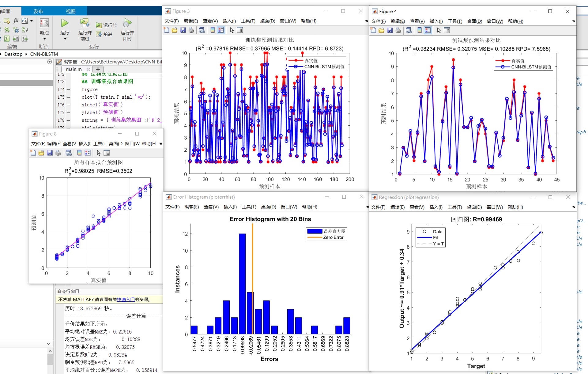The width and height of the screenshot is (588, 374).
Task: Toggle Edit Plot arrow in Figure 4 toolbar
Action: pyautogui.click(x=439, y=30)
